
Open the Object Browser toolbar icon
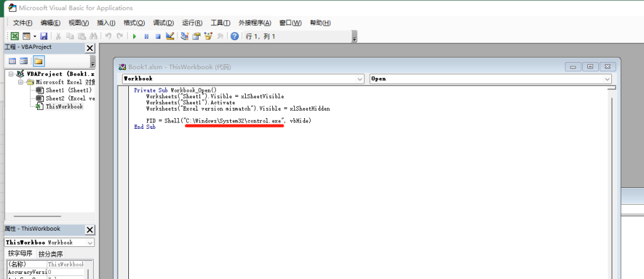(x=208, y=36)
